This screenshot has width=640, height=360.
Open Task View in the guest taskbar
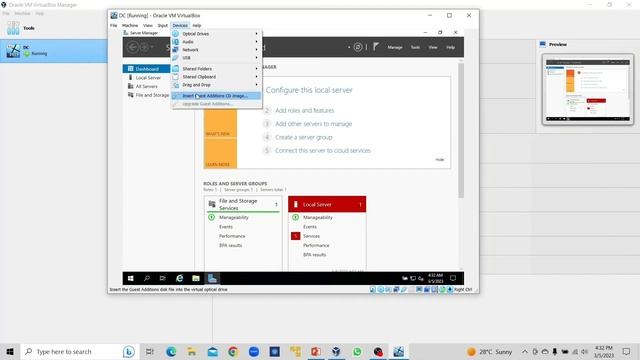coord(162,278)
